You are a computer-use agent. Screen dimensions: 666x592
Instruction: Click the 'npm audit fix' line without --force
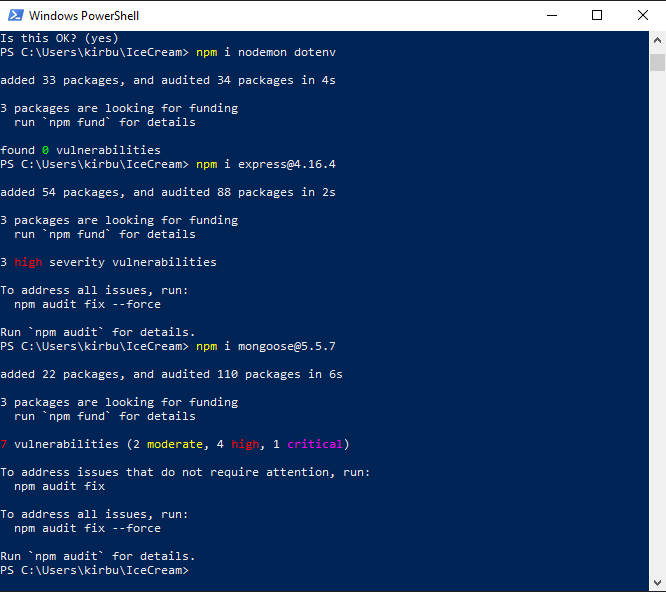pos(59,486)
